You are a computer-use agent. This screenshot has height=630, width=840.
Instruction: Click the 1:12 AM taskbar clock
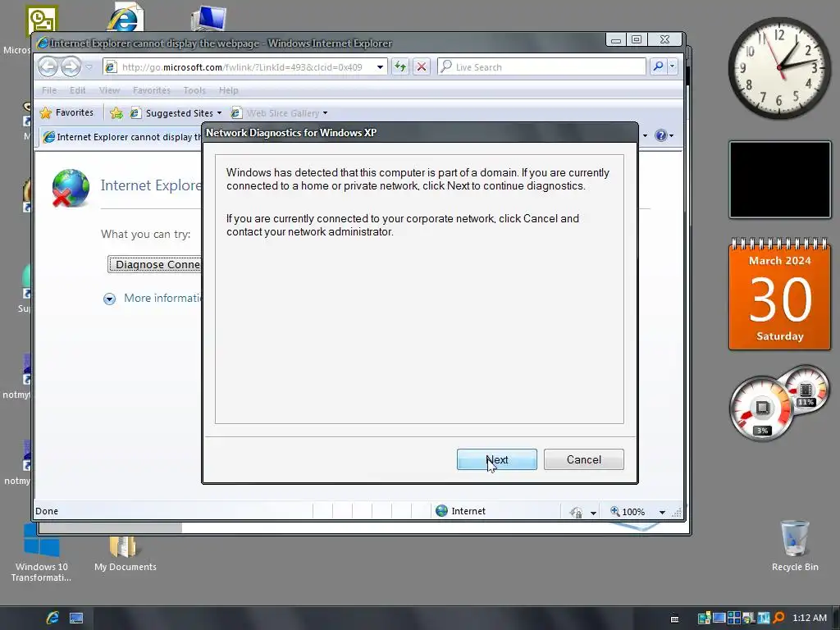[x=810, y=618]
